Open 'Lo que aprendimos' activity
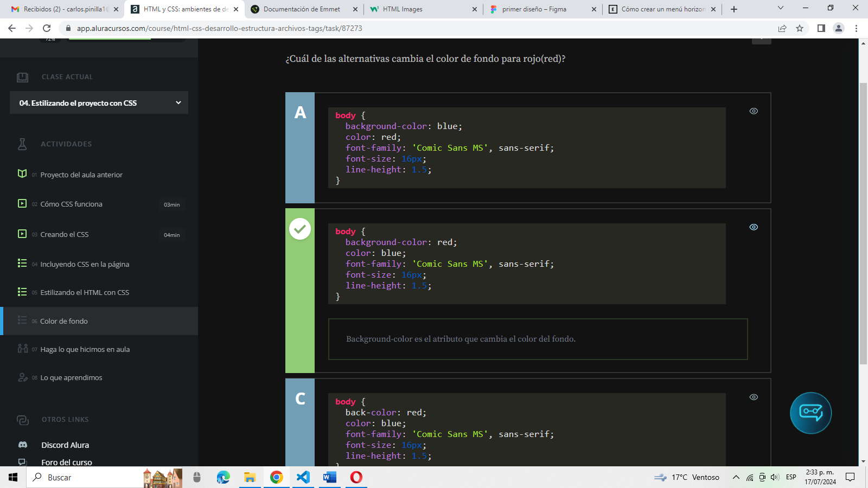The image size is (868, 488). point(71,378)
